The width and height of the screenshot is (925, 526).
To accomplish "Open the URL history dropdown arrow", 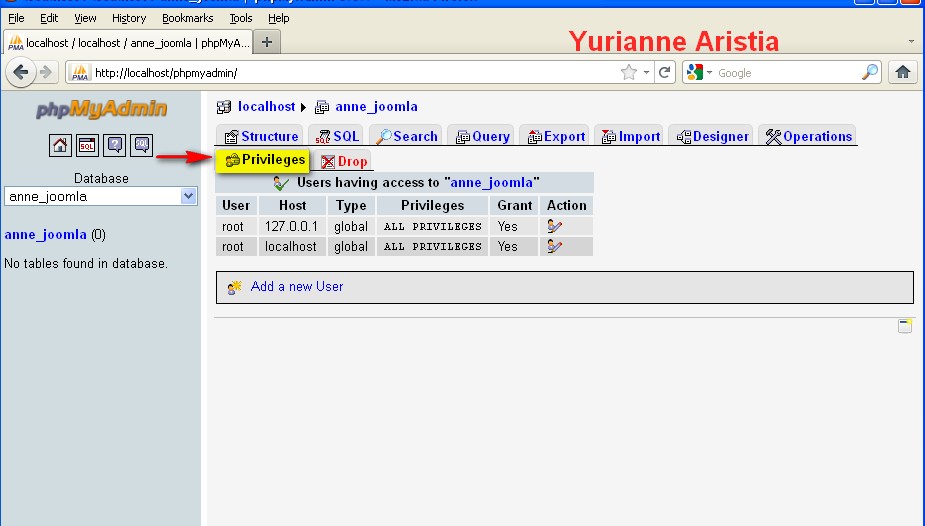I will [x=646, y=73].
